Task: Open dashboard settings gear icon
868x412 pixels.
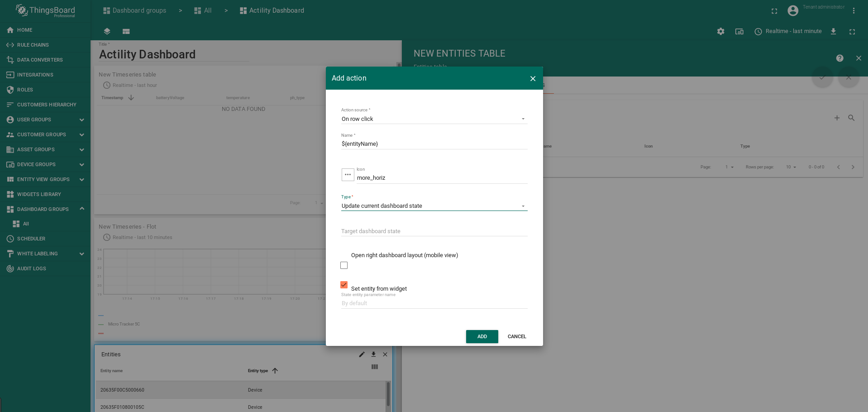Action: (720, 31)
